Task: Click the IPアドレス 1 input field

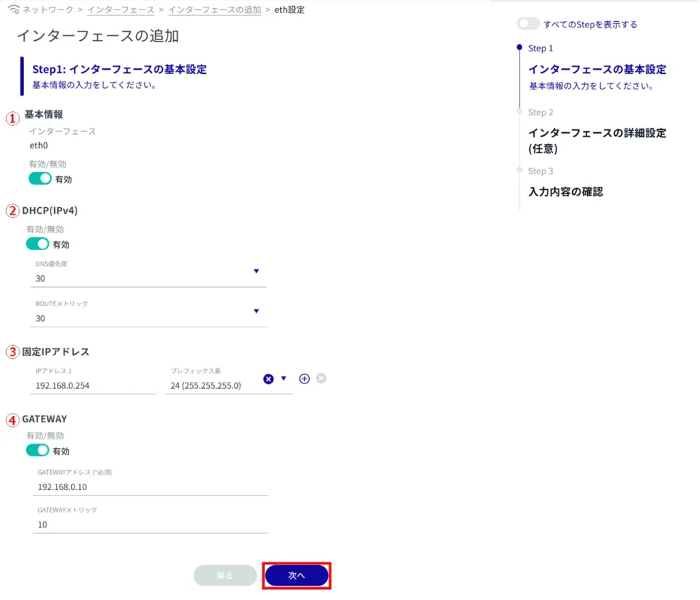Action: tap(94, 385)
